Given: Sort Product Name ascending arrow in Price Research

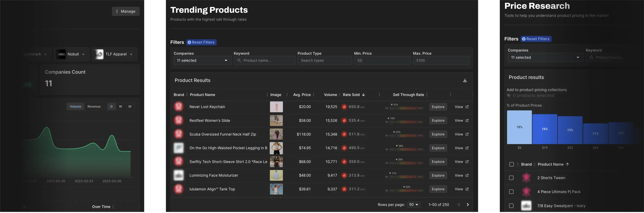Looking at the screenshot, I should click(567, 165).
